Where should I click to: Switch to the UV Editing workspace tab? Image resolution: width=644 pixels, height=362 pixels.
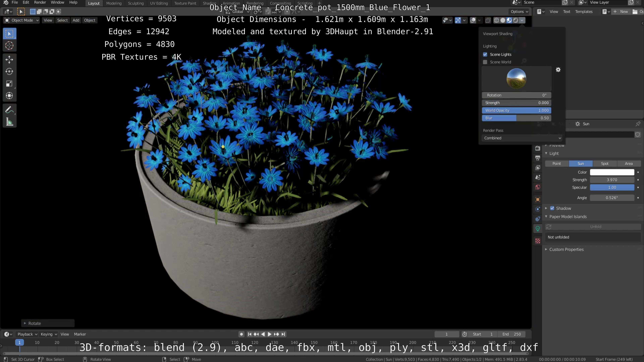pos(159,3)
